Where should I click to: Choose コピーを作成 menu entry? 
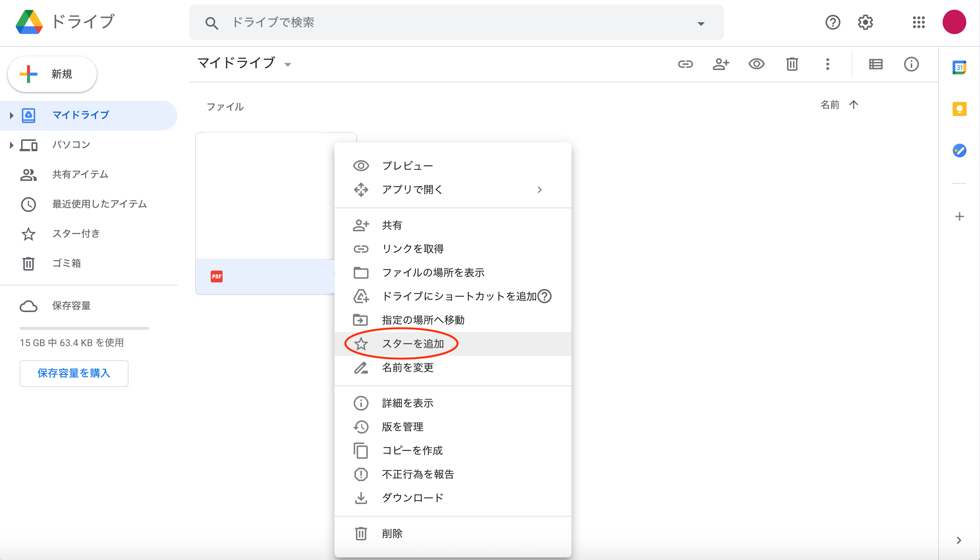pos(453,451)
